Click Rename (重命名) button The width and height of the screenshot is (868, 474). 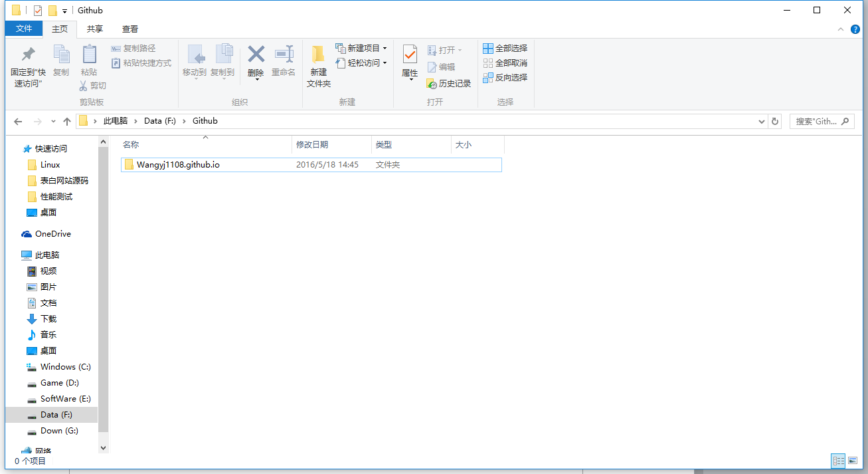284,61
